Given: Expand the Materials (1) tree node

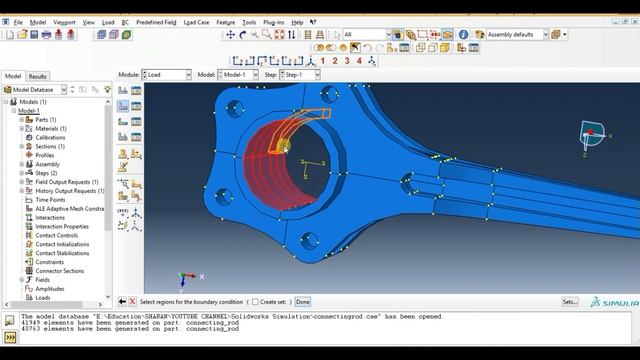Looking at the screenshot, I should point(22,129).
